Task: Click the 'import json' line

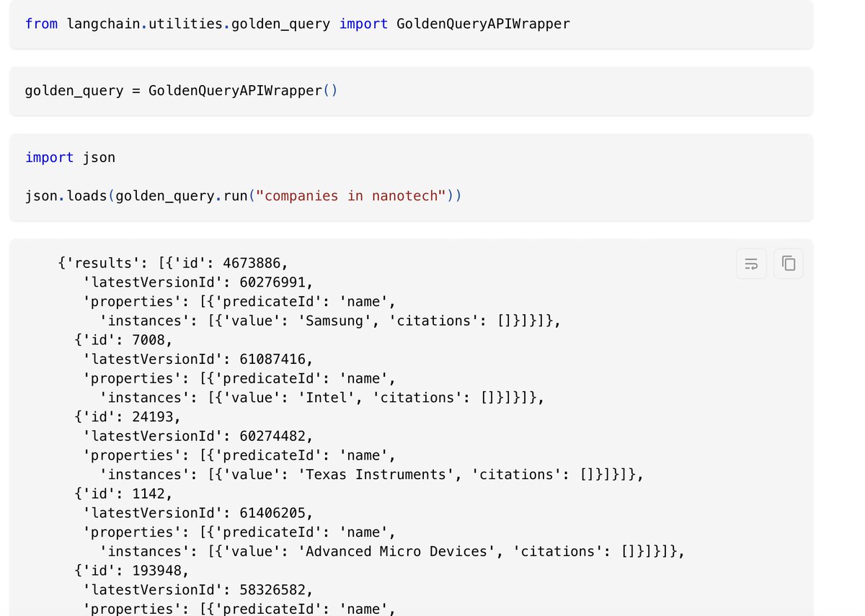Action: pyautogui.click(x=70, y=157)
